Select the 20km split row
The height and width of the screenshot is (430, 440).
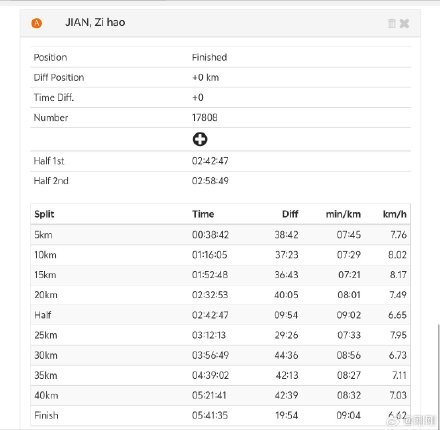click(220, 295)
